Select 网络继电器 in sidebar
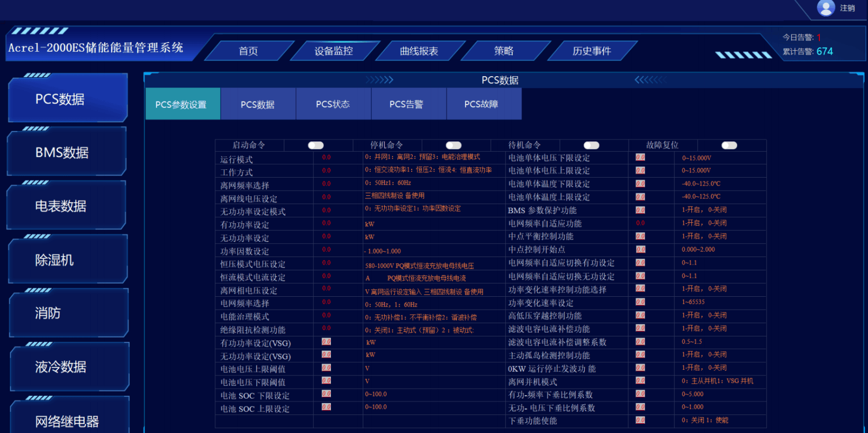This screenshot has width=868, height=433. pos(70,416)
